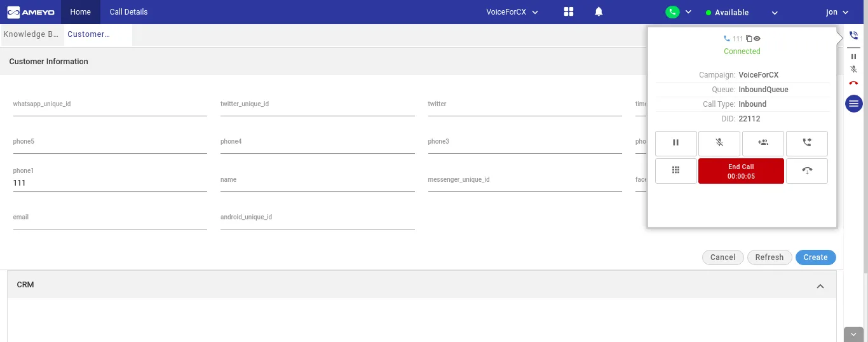Open the dial pad
The width and height of the screenshot is (868, 342).
tap(676, 171)
